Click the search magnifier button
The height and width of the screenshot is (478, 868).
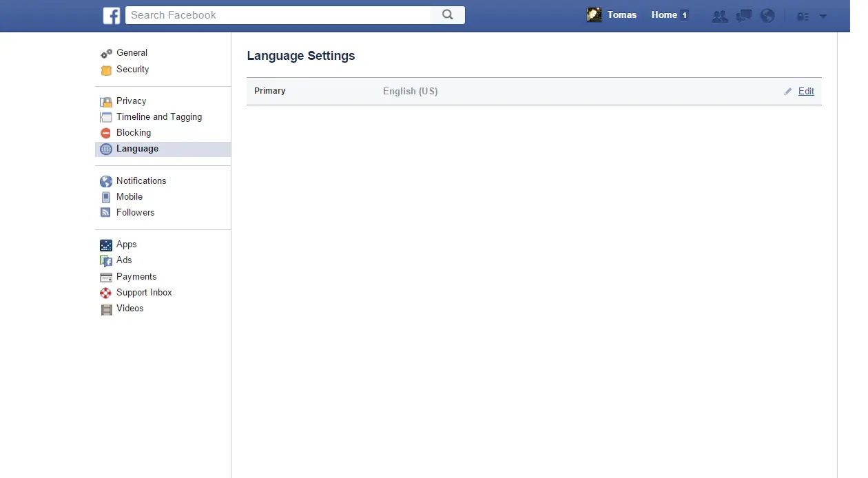448,14
